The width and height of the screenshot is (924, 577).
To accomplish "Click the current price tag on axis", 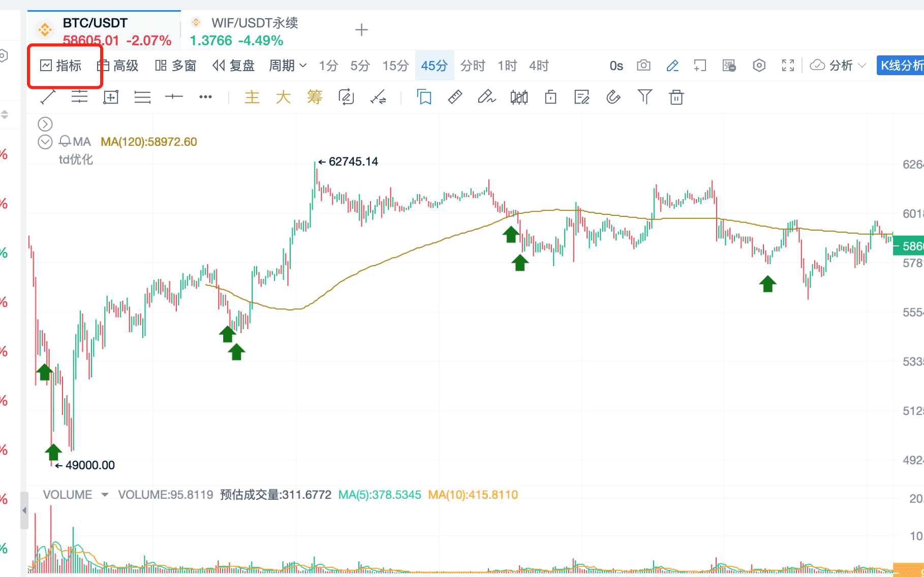I will (908, 246).
